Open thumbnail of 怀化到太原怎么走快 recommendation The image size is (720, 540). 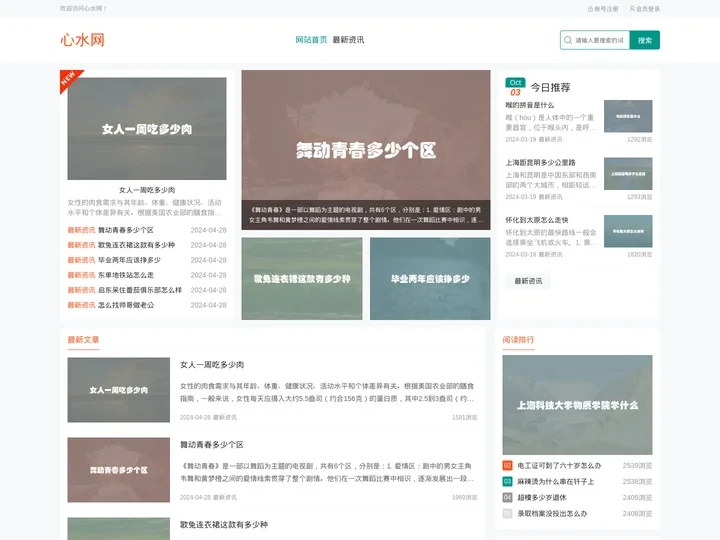pos(628,231)
